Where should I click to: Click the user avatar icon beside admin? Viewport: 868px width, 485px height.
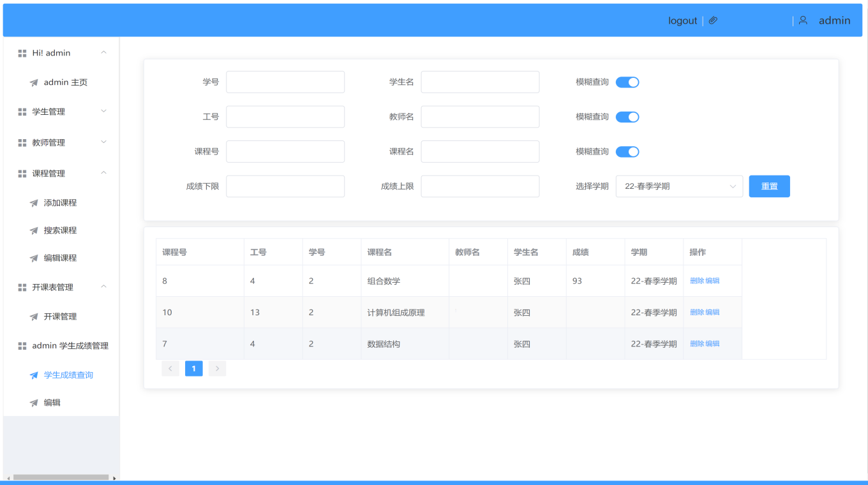click(x=803, y=20)
